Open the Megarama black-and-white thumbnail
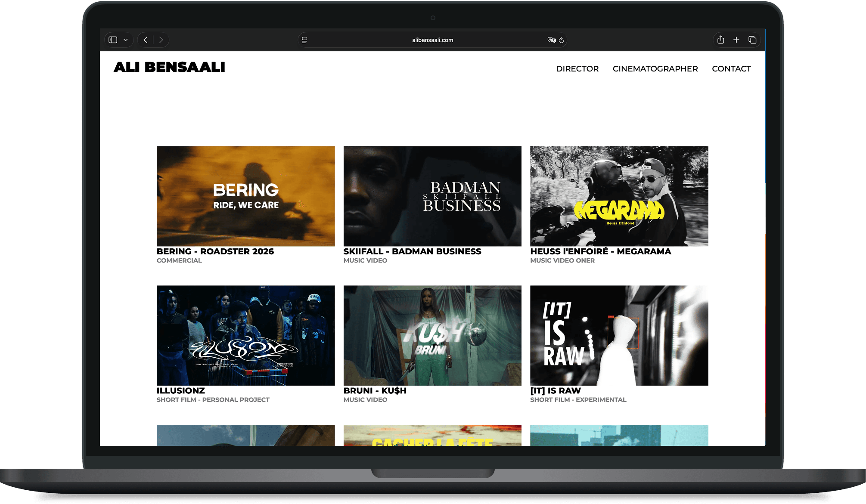Image resolution: width=866 pixels, height=504 pixels. point(619,196)
